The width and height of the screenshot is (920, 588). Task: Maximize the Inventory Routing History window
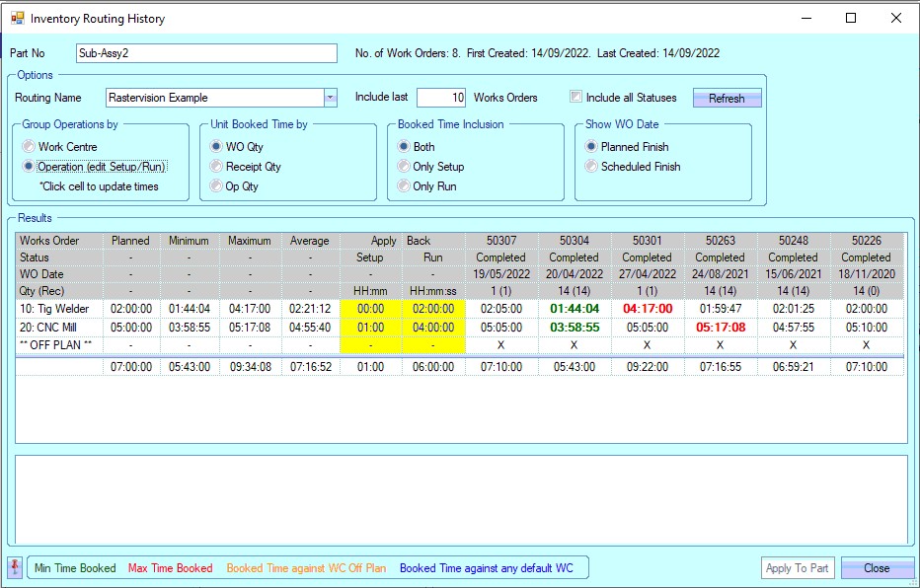pyautogui.click(x=851, y=18)
